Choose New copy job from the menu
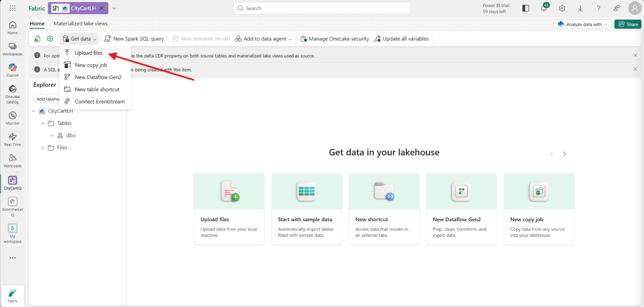Screen dimensions: 644x307 point(95,65)
